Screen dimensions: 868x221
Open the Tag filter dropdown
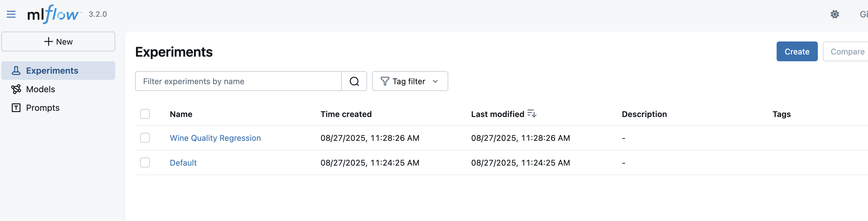pyautogui.click(x=410, y=81)
